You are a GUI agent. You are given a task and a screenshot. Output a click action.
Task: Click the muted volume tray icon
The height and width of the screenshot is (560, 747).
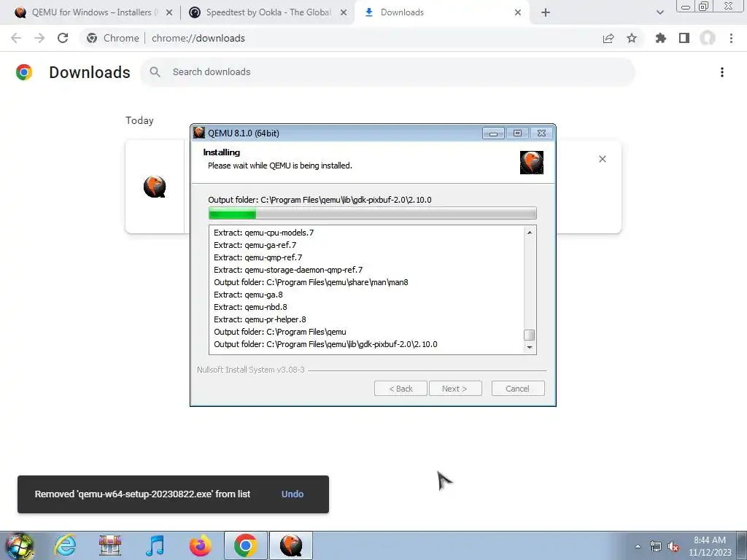click(673, 546)
